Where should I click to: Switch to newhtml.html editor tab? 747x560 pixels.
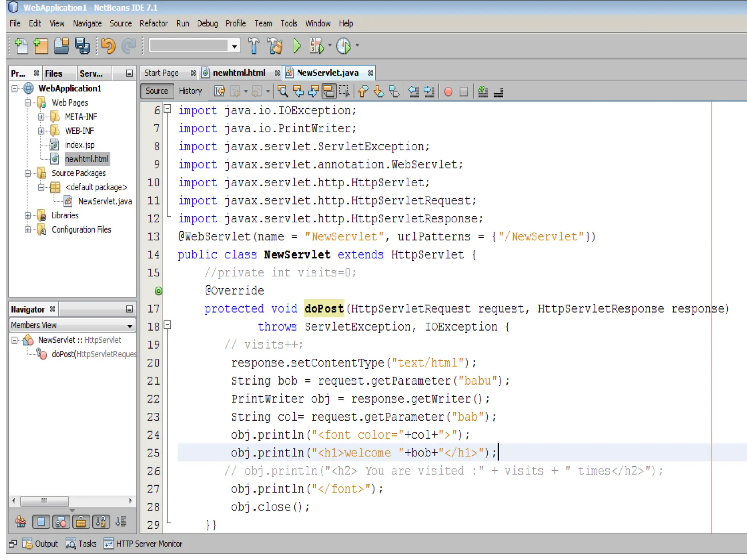[239, 73]
